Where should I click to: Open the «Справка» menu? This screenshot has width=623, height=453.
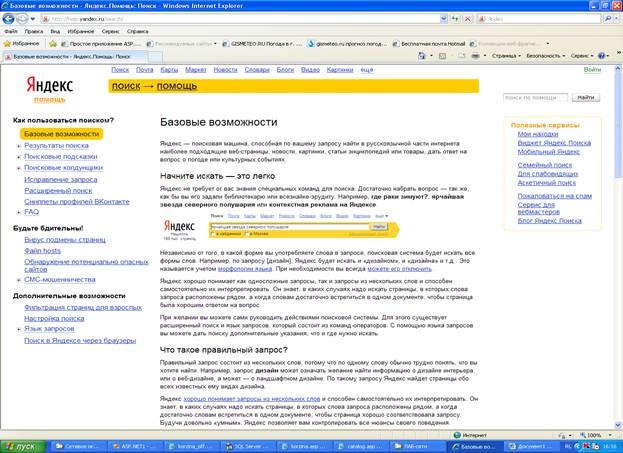tap(137, 31)
